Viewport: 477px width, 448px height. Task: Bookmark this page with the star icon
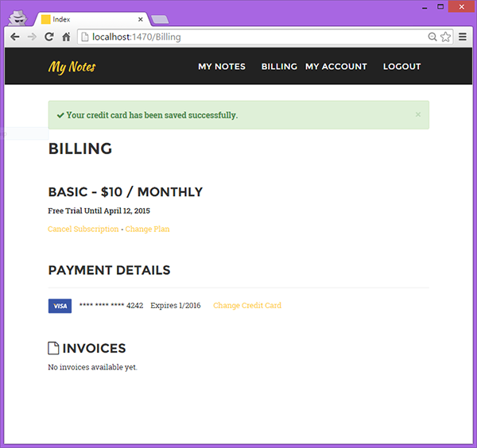click(445, 37)
